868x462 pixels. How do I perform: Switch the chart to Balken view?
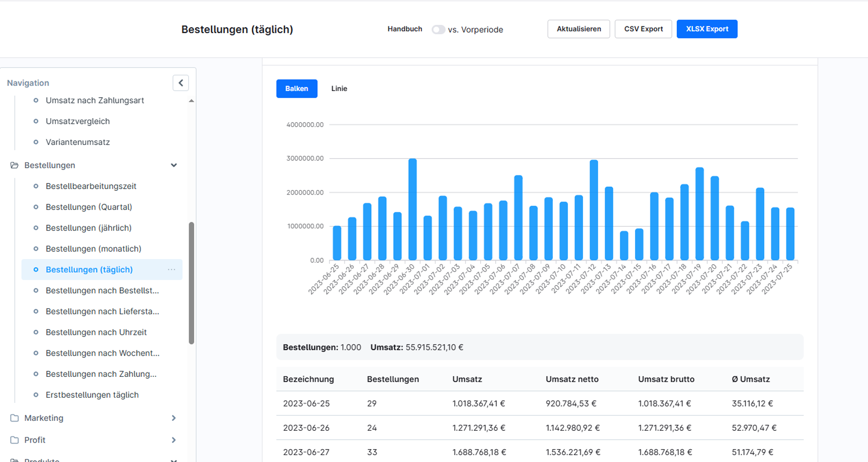[297, 89]
